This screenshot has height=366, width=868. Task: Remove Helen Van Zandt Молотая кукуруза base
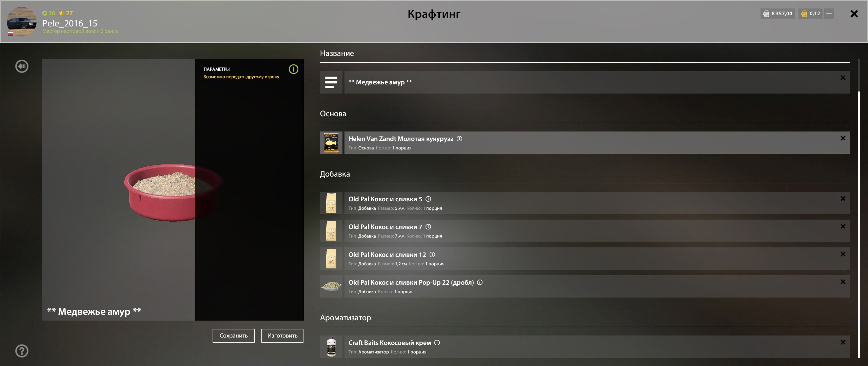pyautogui.click(x=843, y=138)
